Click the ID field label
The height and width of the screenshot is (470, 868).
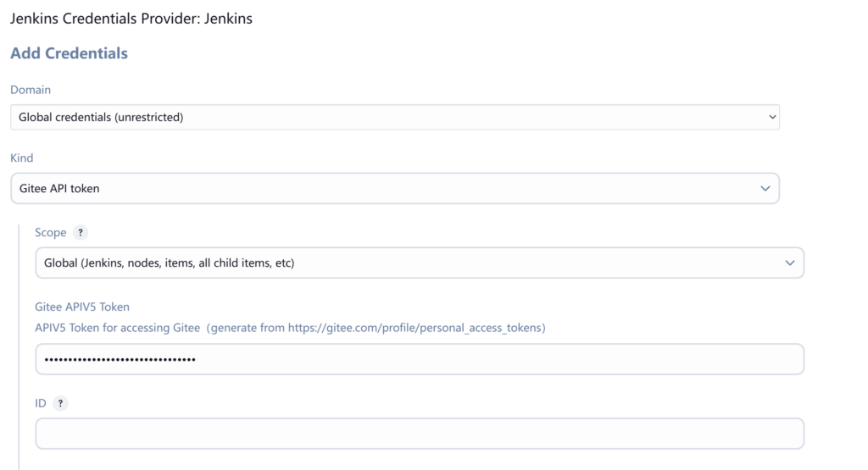[40, 403]
